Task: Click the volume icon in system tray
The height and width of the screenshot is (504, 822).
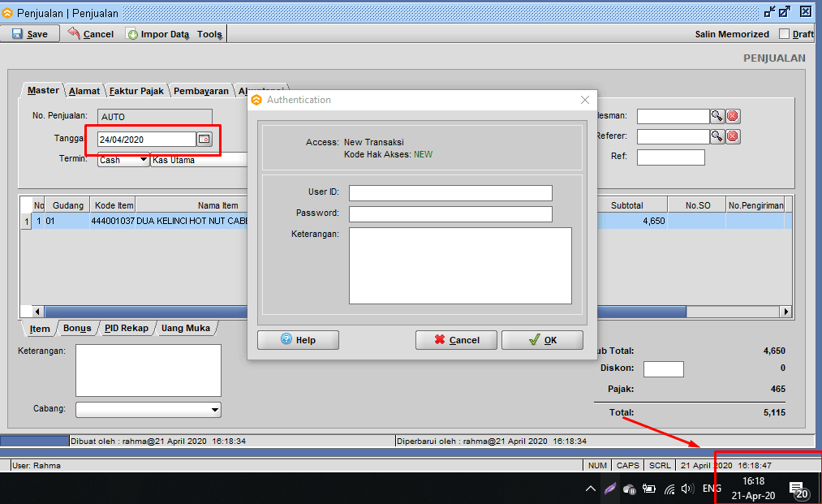Action: coord(687,489)
